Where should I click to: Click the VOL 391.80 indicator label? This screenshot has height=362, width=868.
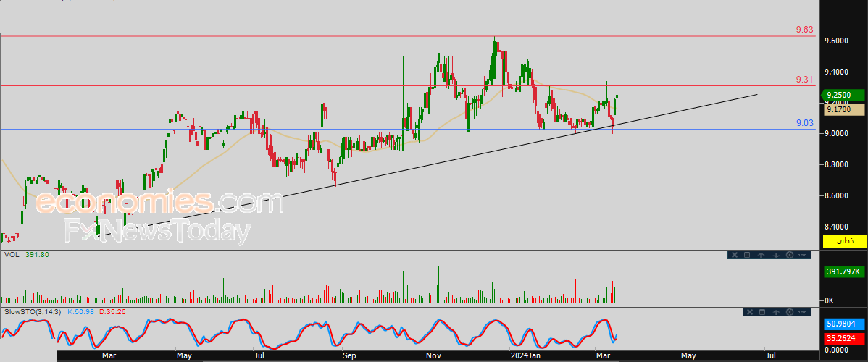[x=27, y=255]
